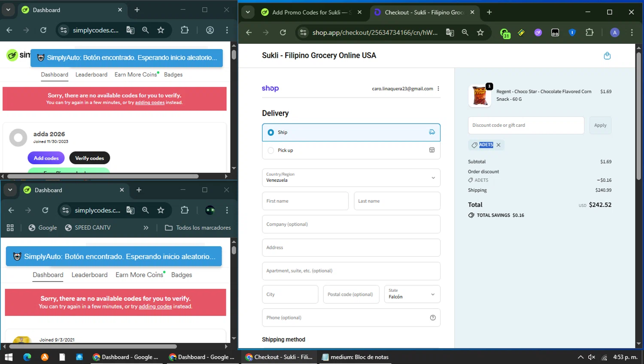Click horizontal scrollbar of top-left Dashboard window
The image size is (644, 364).
click(x=103, y=176)
